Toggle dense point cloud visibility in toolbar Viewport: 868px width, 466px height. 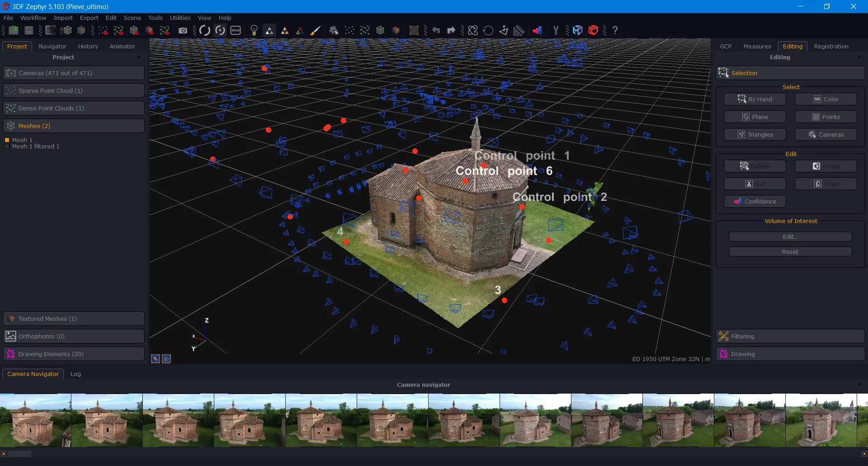[365, 30]
